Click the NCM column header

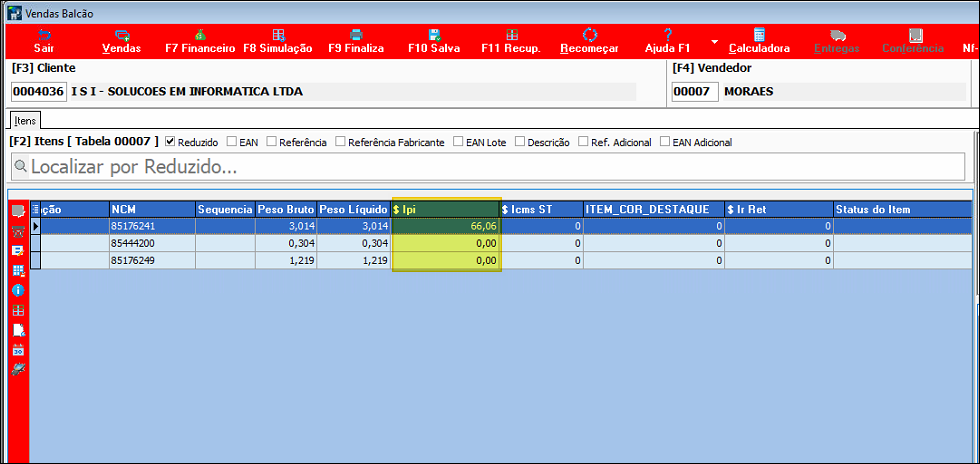click(151, 209)
